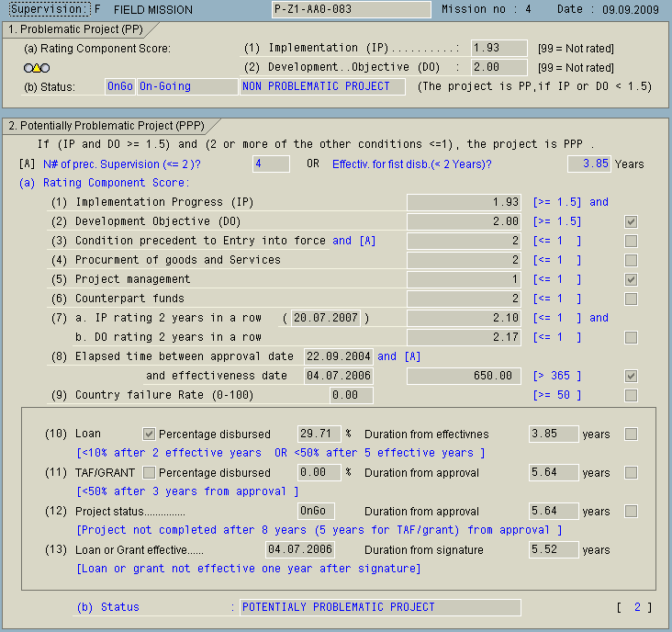Screen dimensions: 672x632
Task: Focus the N# of prec. Supervision value field
Action: [x=271, y=164]
